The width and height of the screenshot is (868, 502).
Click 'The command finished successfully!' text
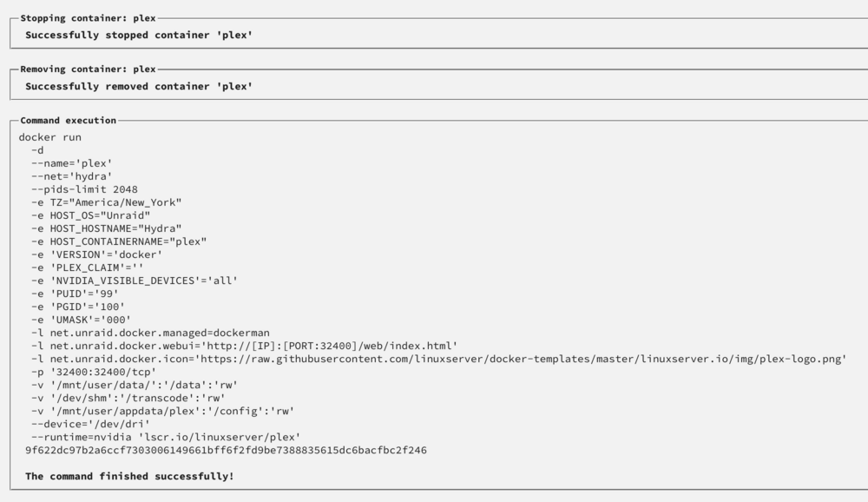coord(129,477)
